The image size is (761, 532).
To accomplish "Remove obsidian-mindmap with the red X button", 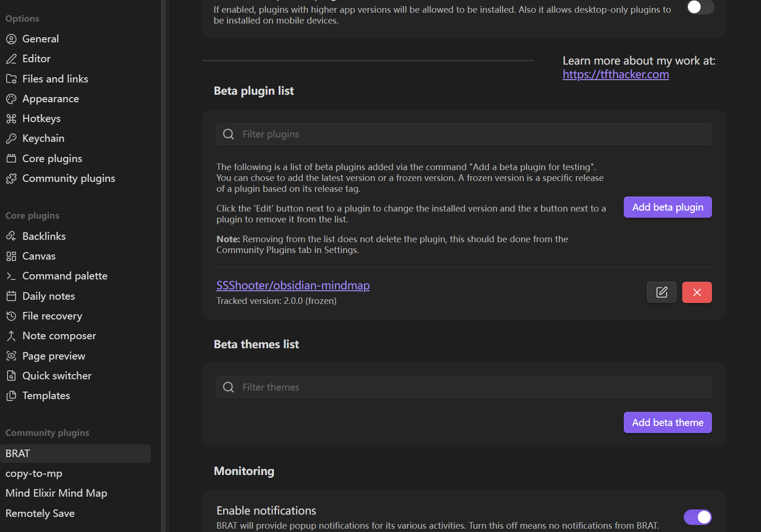I will 696,293.
